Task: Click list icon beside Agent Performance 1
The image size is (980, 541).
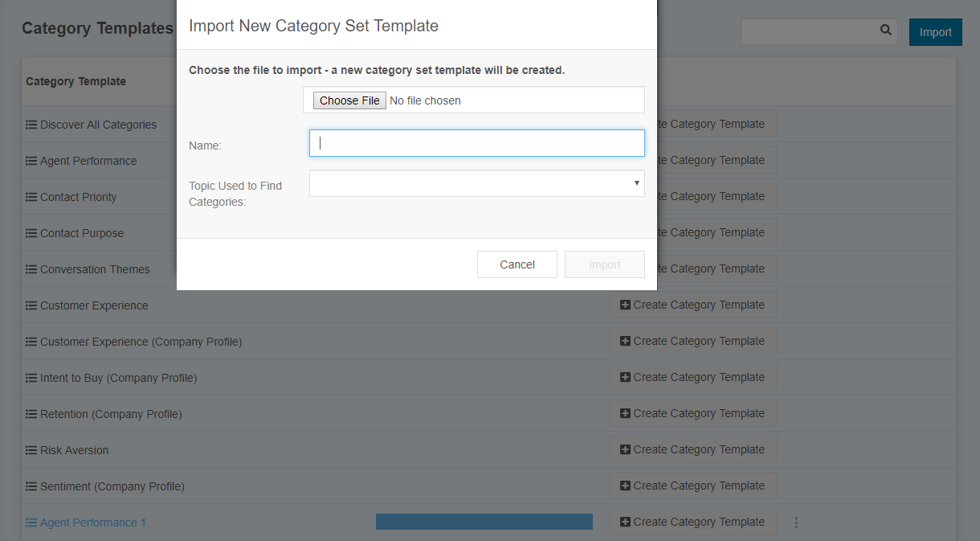Action: [x=31, y=523]
